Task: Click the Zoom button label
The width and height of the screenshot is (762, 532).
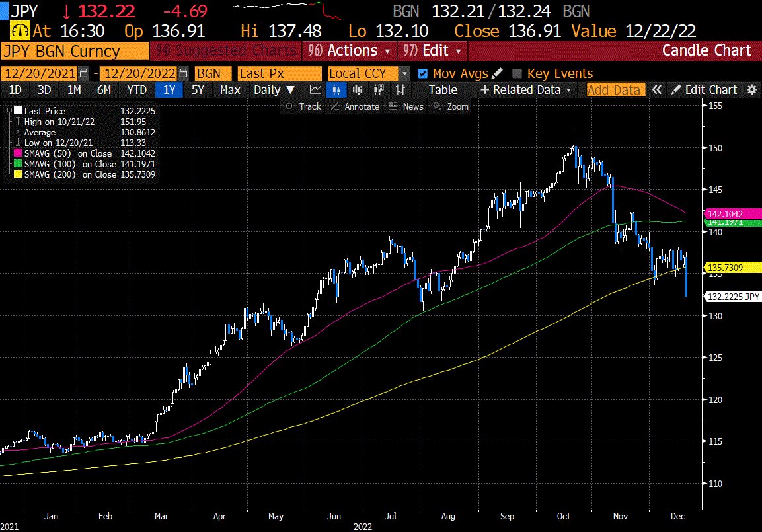Action: point(458,106)
